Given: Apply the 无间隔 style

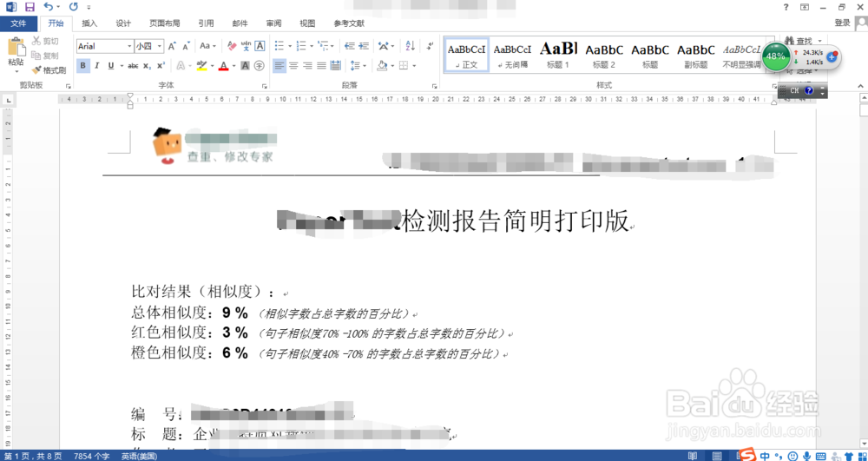Looking at the screenshot, I should [x=512, y=55].
